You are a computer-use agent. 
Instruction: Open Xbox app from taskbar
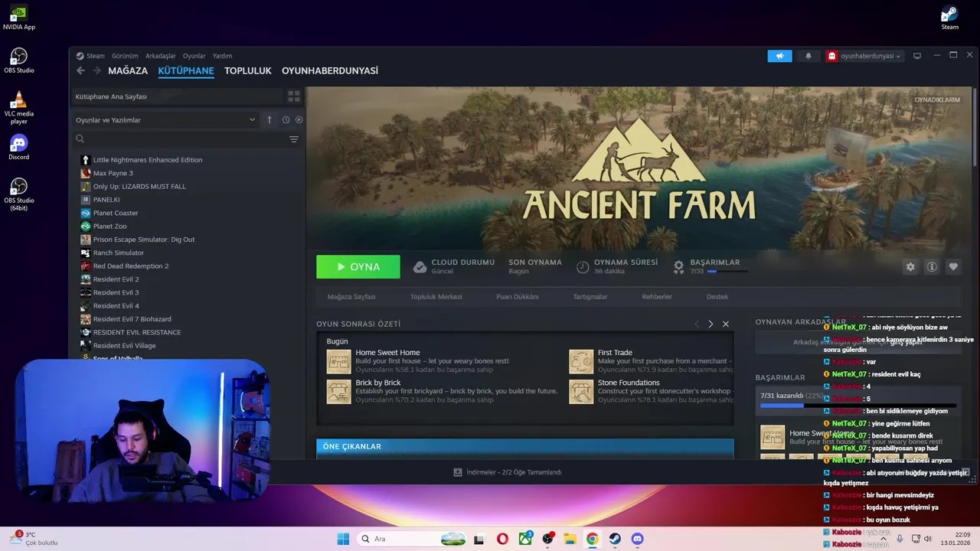tap(525, 539)
